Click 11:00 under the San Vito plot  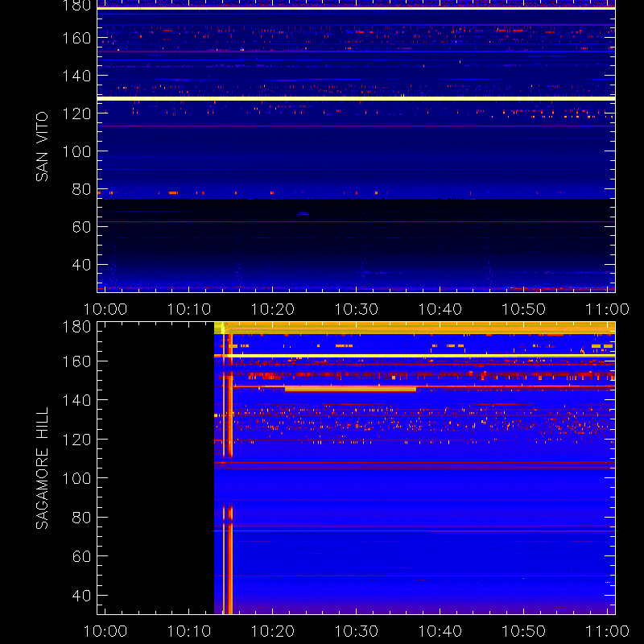(608, 309)
